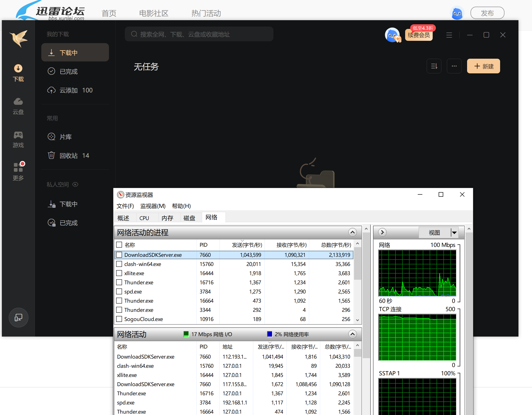Open the 游戏 section in sidebar
532x415 pixels.
(18, 139)
